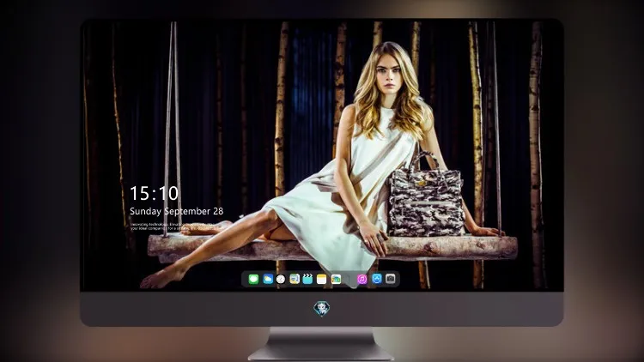Open the gray Camera app in the dock
The height and width of the screenshot is (362, 644).
pyautogui.click(x=391, y=279)
